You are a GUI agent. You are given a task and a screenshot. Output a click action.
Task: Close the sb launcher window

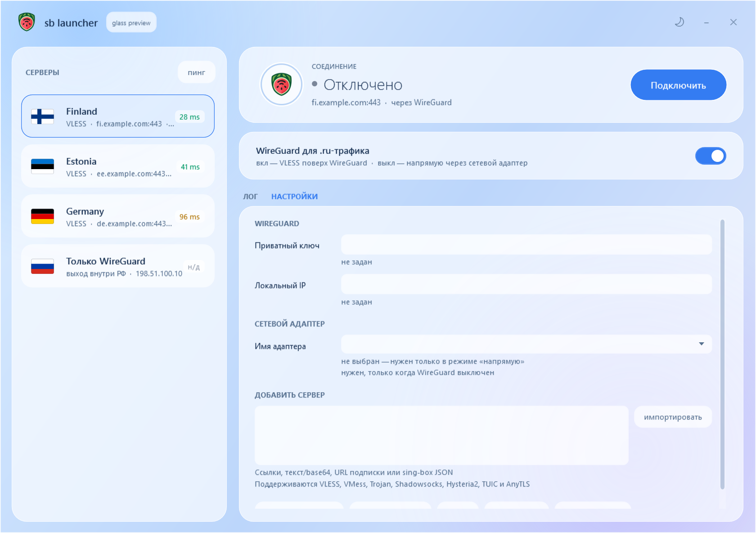pyautogui.click(x=733, y=22)
